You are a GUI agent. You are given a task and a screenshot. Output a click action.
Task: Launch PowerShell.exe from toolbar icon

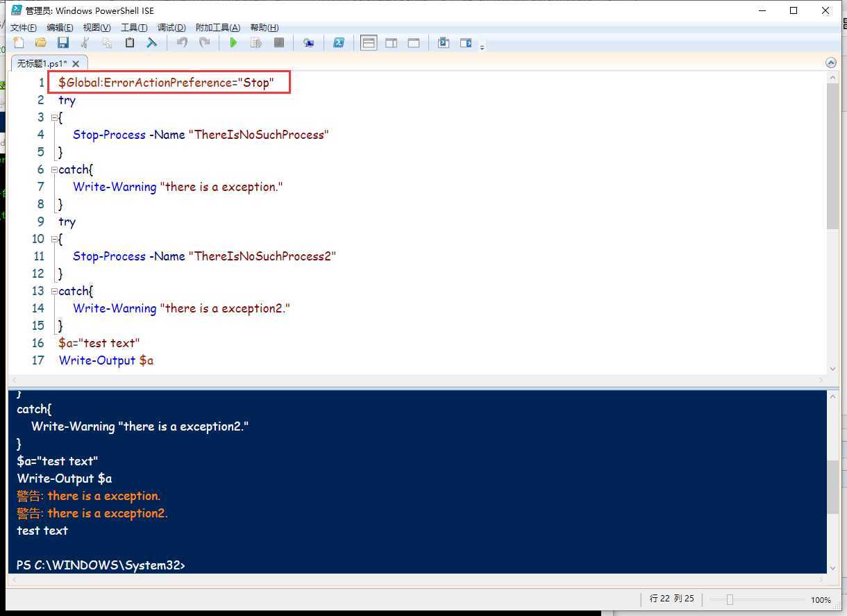coord(339,43)
